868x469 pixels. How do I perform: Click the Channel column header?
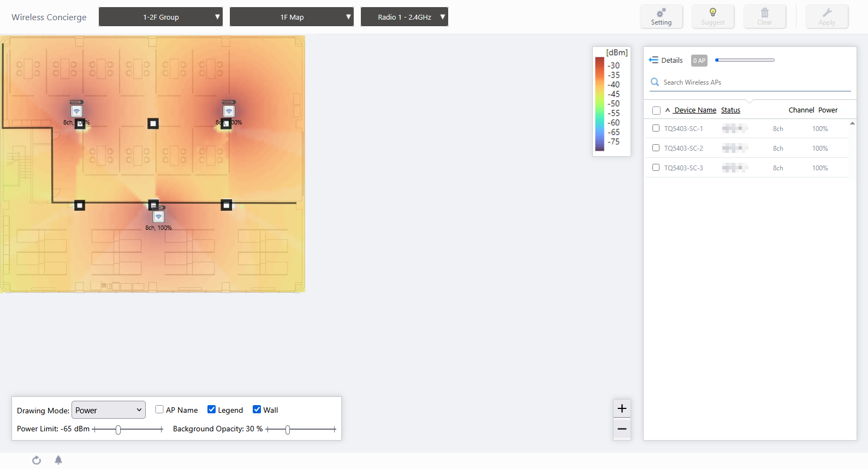pyautogui.click(x=801, y=110)
